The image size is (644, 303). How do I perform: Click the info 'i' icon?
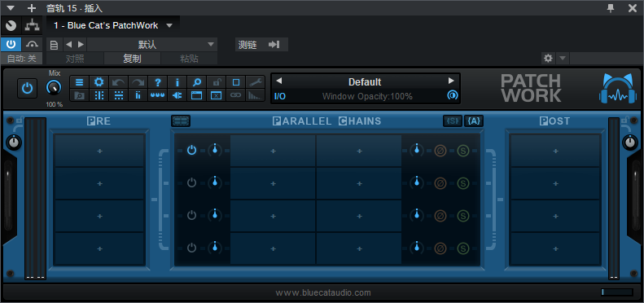177,81
